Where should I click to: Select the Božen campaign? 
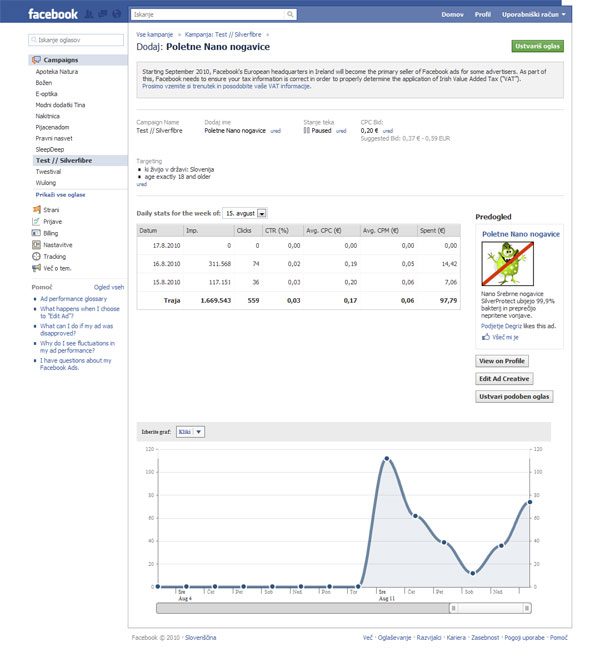point(44,83)
